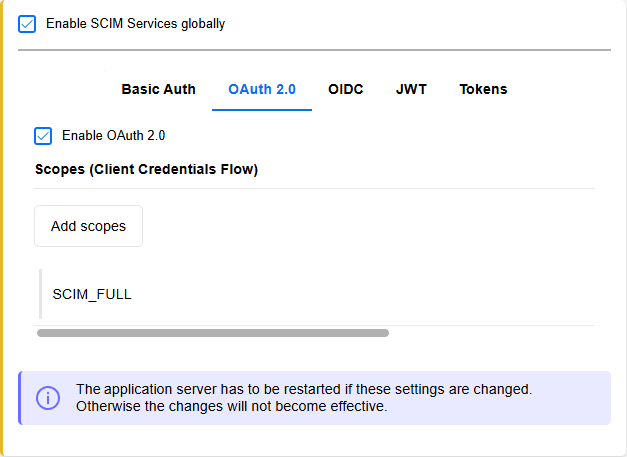
Task: Click the empty scrollbar track right of thumb
Action: (x=490, y=333)
